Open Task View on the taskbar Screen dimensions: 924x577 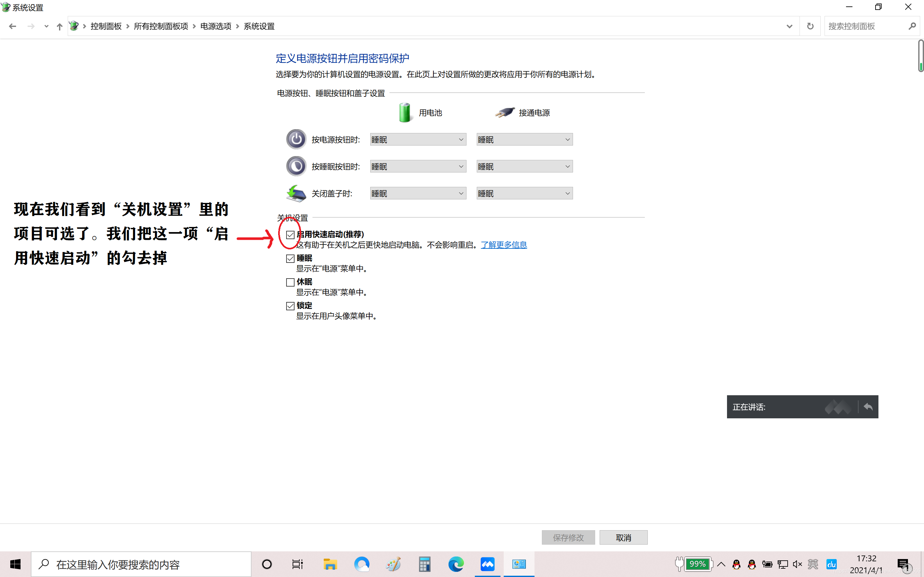tap(297, 564)
